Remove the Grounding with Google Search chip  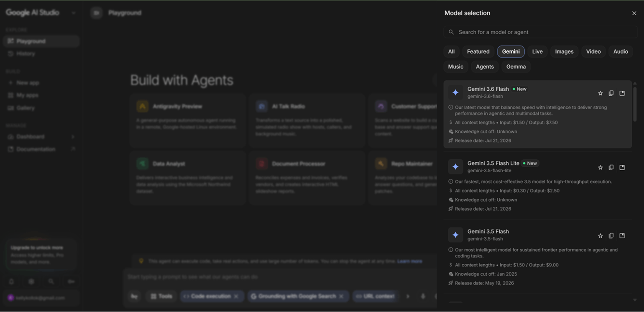341,297
